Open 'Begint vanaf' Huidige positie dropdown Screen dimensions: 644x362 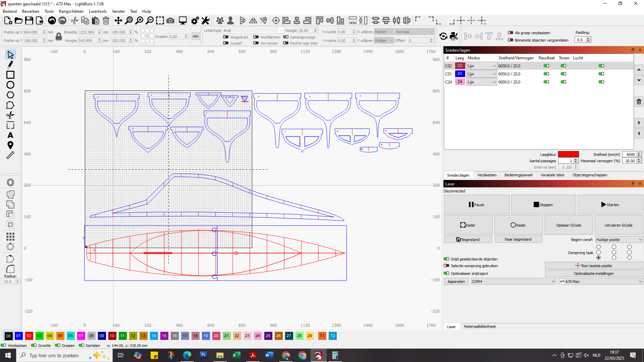point(619,239)
